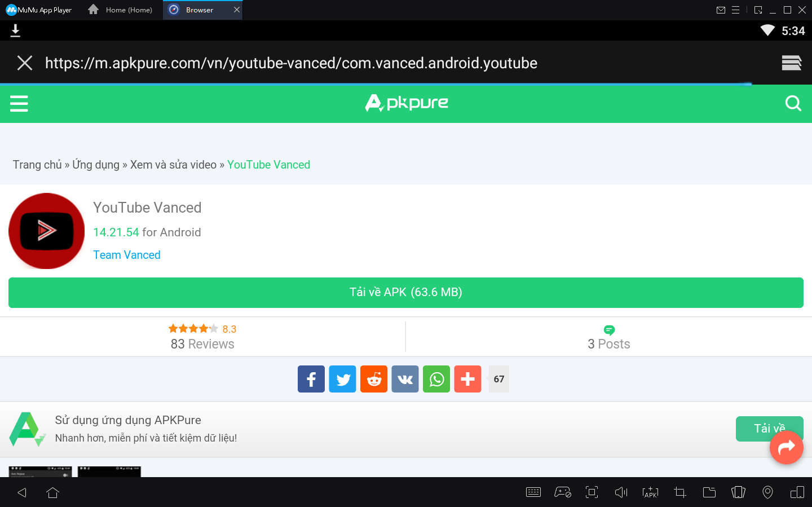
Task: Open the Team Vanced developer link
Action: click(x=126, y=254)
